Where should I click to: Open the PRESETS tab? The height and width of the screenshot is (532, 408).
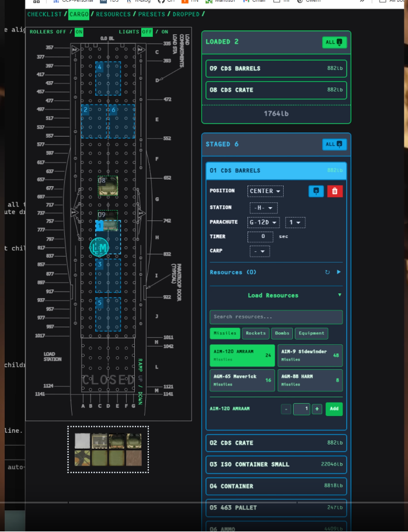point(151,14)
